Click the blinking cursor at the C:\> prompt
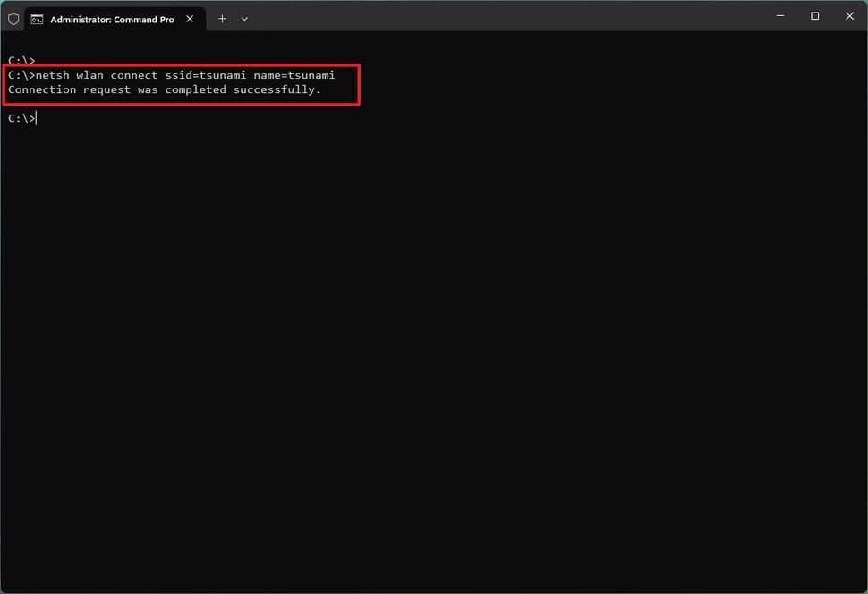The image size is (868, 594). (35, 117)
